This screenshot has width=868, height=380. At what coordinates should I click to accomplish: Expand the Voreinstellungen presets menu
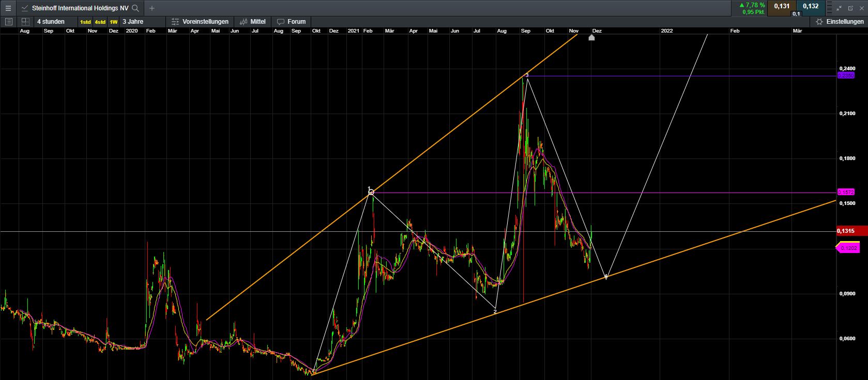tap(200, 22)
